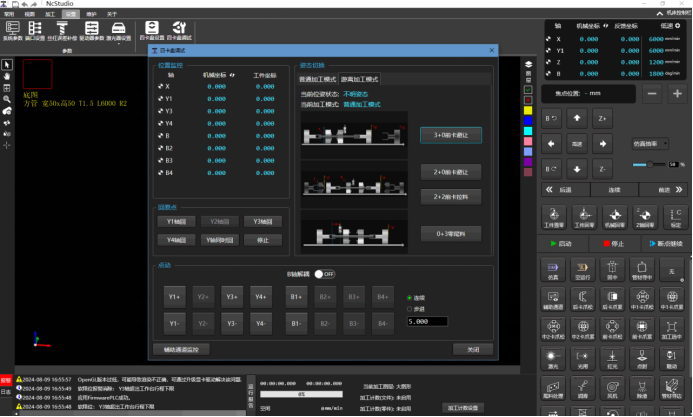Open the 常用 menu tab
This screenshot has width=693, height=417.
pos(9,14)
